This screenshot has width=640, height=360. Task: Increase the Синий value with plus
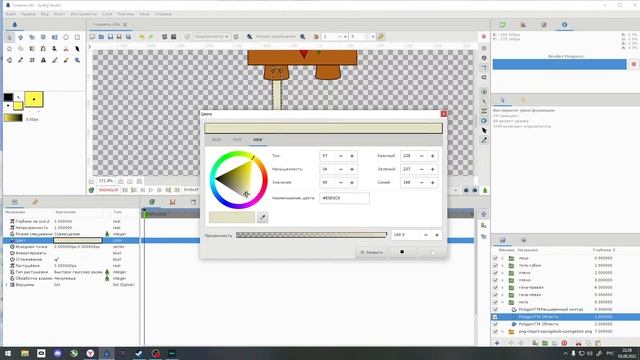tap(433, 182)
